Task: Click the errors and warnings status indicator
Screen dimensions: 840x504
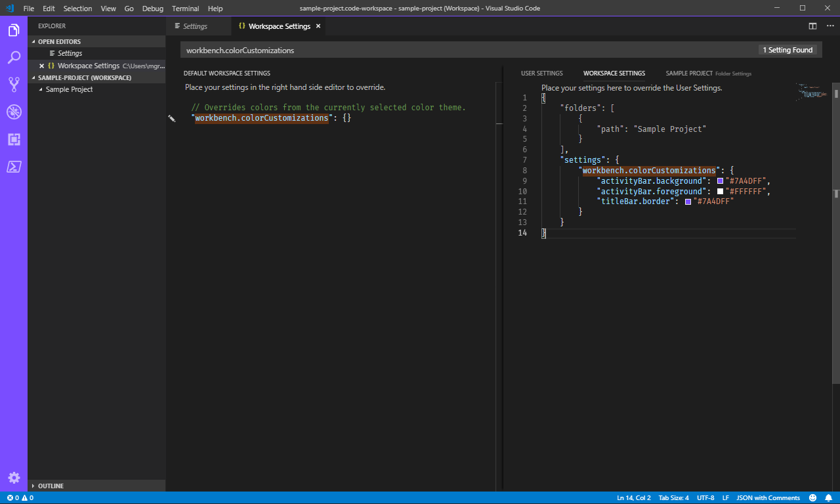Action: pos(20,498)
